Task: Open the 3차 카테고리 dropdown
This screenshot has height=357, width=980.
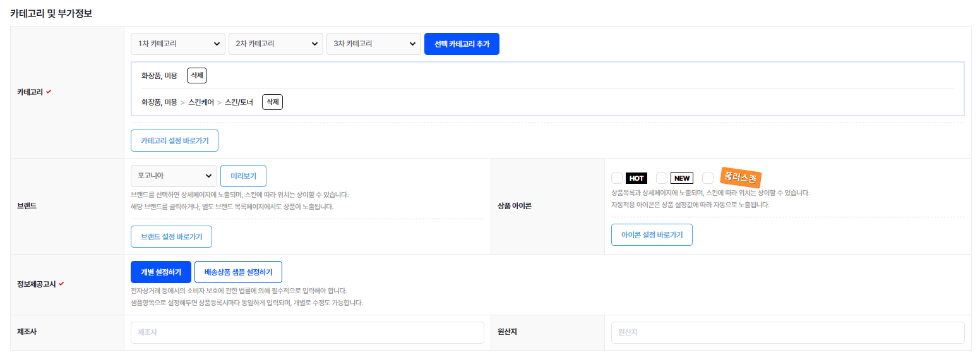Action: pos(374,44)
